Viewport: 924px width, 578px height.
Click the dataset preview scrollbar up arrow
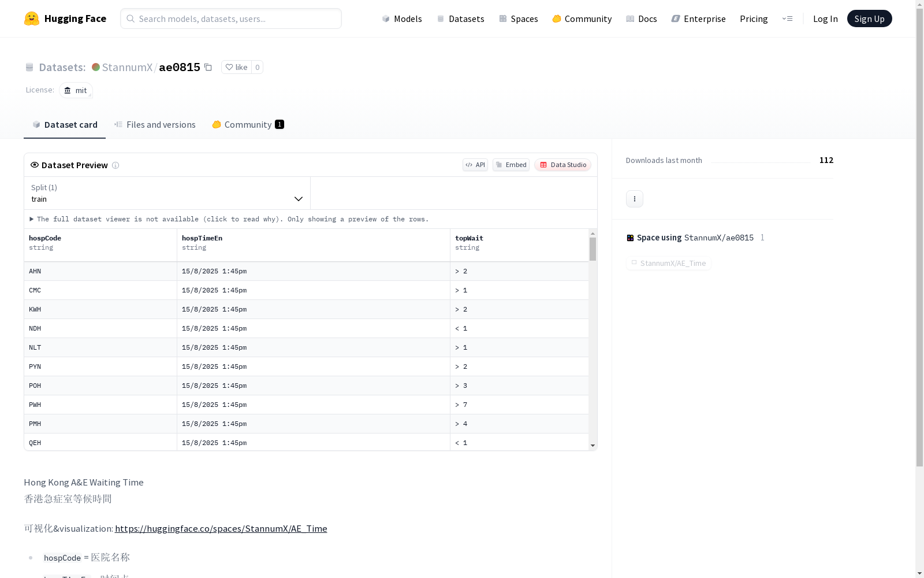point(593,234)
